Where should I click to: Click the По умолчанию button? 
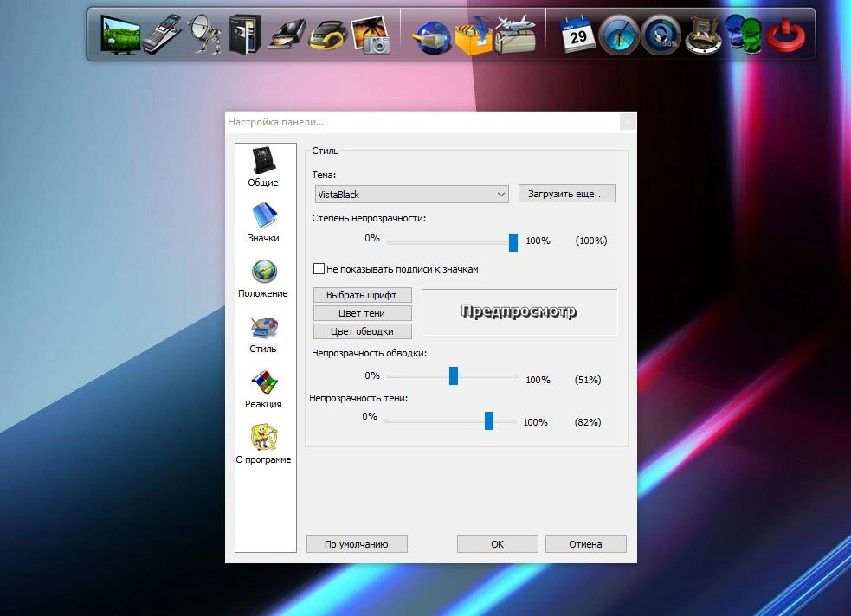tap(357, 544)
